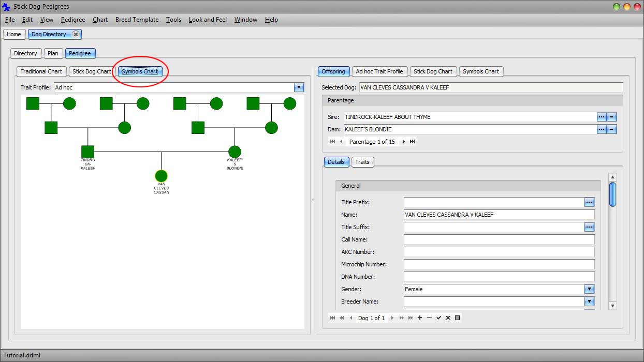Open the Title Suffix picker
This screenshot has width=644, height=362.
590,227
